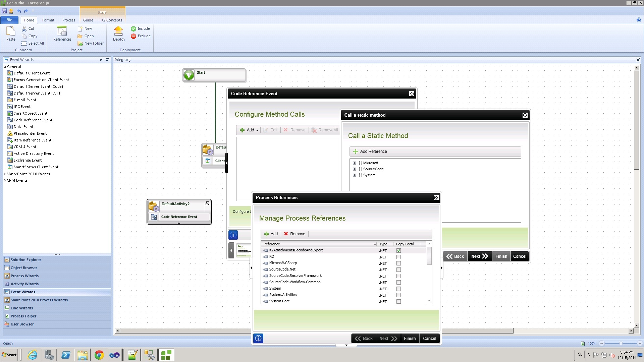This screenshot has height=362, width=644.
Task: Open the File menu
Action: (x=9, y=20)
